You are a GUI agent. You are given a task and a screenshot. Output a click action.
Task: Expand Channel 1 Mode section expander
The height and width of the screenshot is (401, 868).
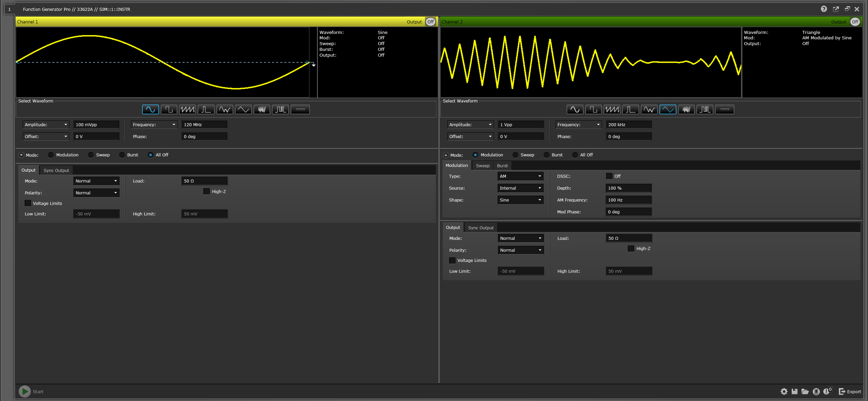21,155
